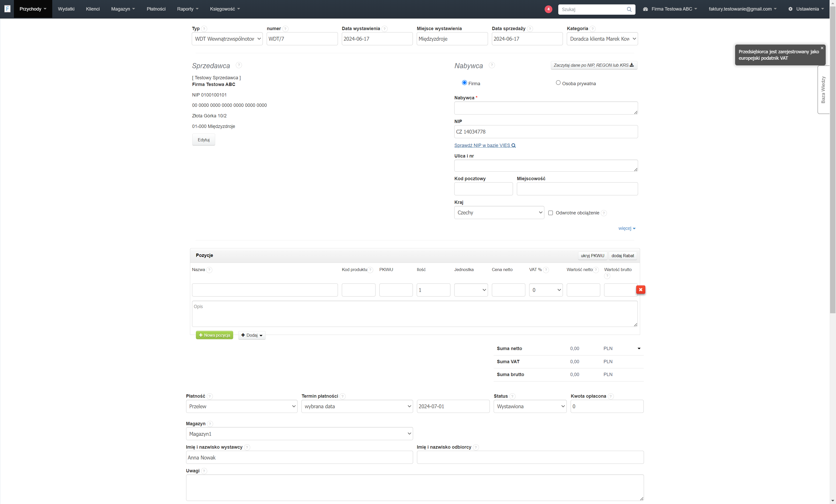Open the Płatność dropdown showing Przelew
Image resolution: width=836 pixels, height=504 pixels.
(x=242, y=406)
